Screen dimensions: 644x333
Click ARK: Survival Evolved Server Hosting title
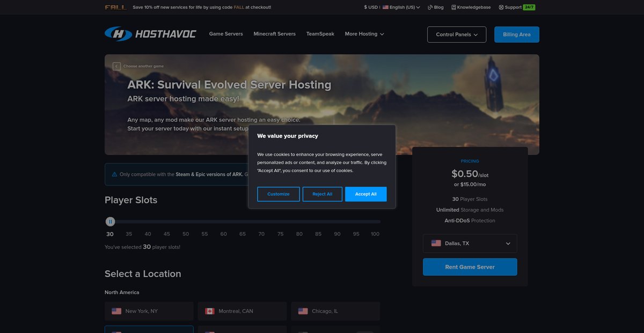click(x=229, y=85)
